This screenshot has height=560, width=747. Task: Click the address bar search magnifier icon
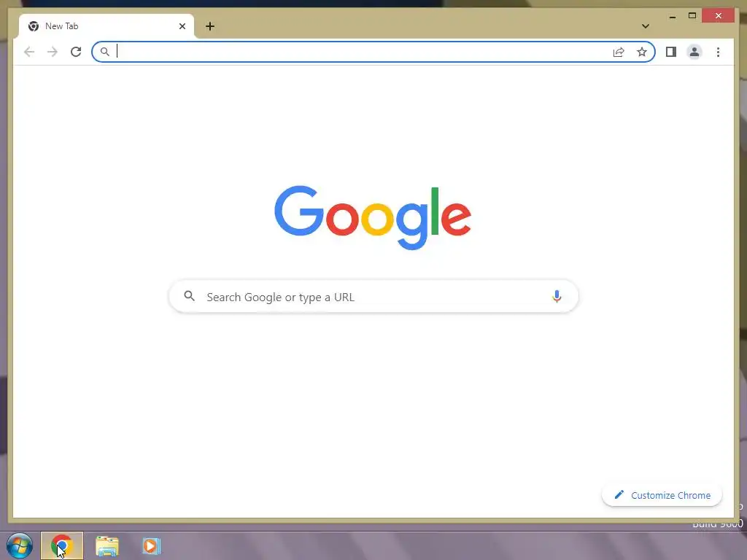(x=105, y=52)
